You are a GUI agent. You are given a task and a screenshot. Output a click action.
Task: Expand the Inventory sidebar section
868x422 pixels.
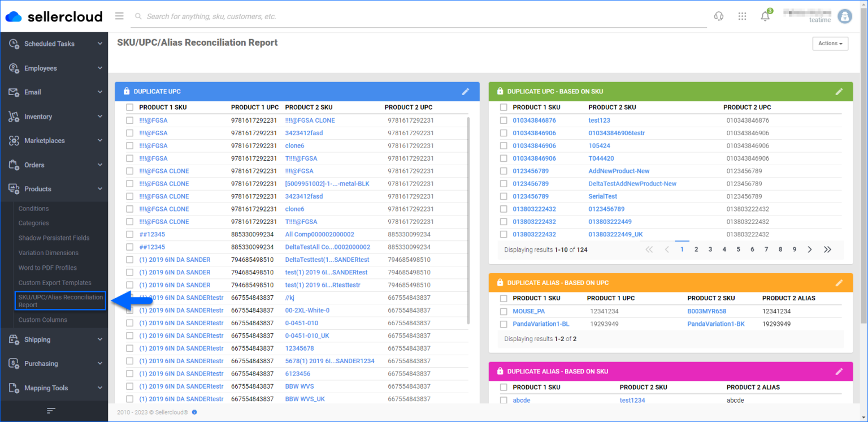tap(54, 116)
